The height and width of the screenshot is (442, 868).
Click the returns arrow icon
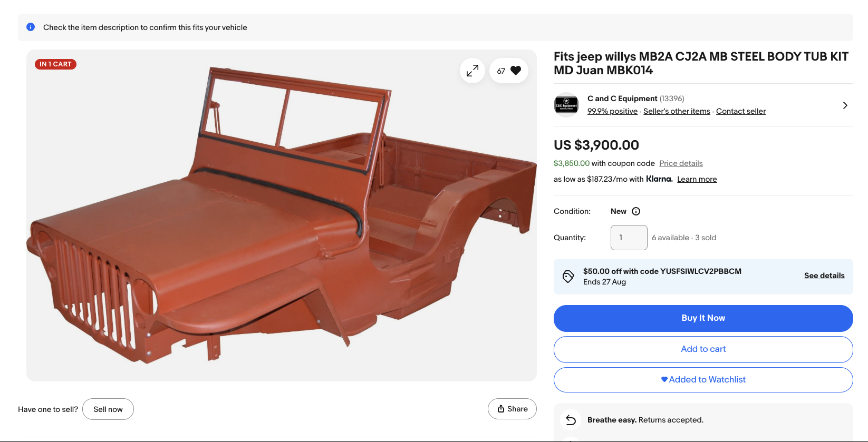[571, 420]
